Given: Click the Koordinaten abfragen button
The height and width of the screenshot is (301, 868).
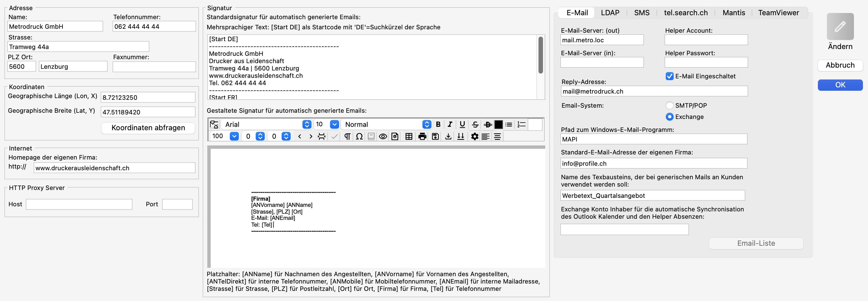Looking at the screenshot, I should tap(148, 128).
